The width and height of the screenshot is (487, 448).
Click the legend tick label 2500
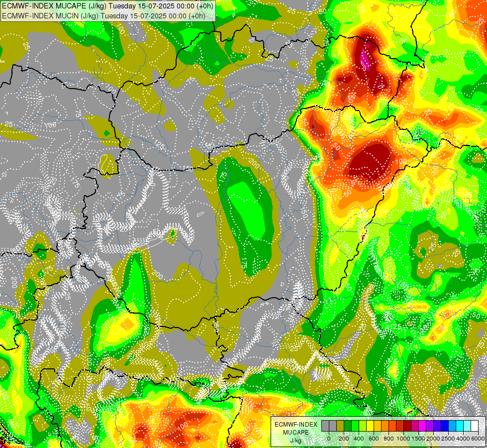448,439
